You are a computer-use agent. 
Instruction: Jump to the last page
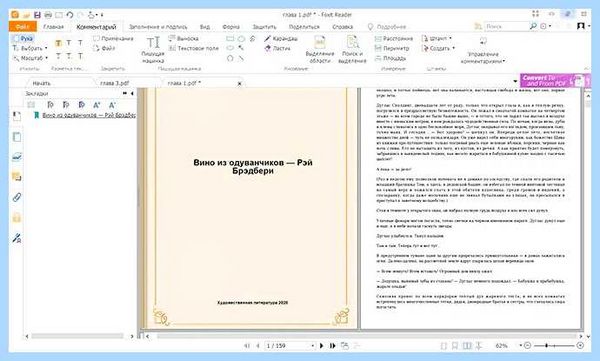332,346
